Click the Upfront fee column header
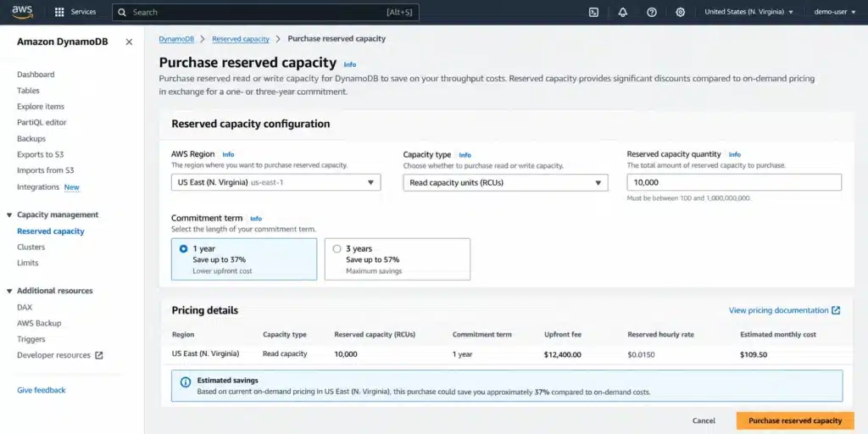The height and width of the screenshot is (434, 868). tap(563, 335)
